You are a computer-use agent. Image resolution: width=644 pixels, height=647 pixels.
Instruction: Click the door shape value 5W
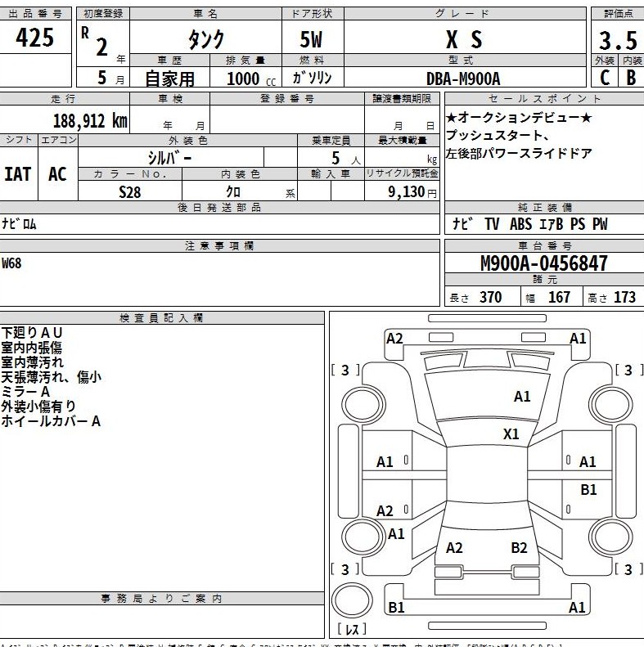pos(311,39)
